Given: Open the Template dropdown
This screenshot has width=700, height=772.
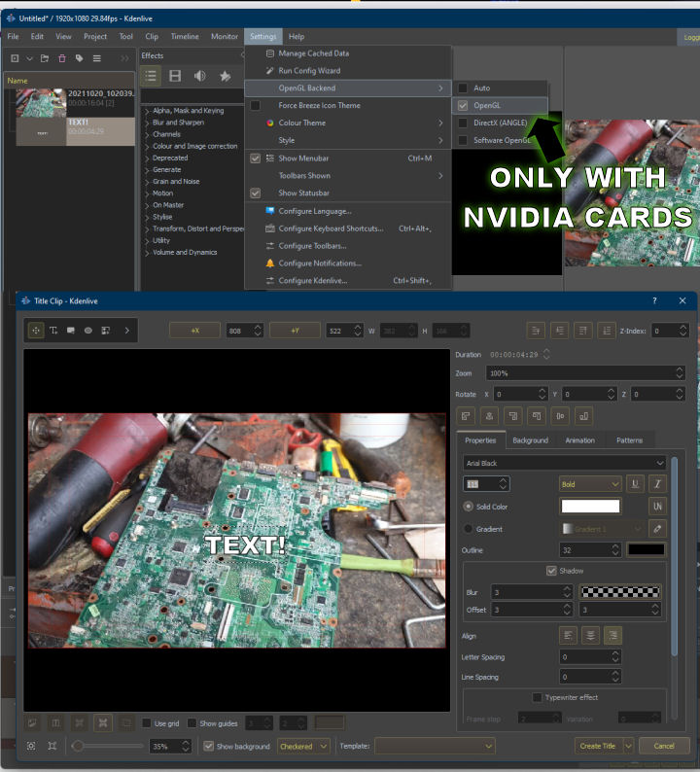Looking at the screenshot, I should 435,746.
